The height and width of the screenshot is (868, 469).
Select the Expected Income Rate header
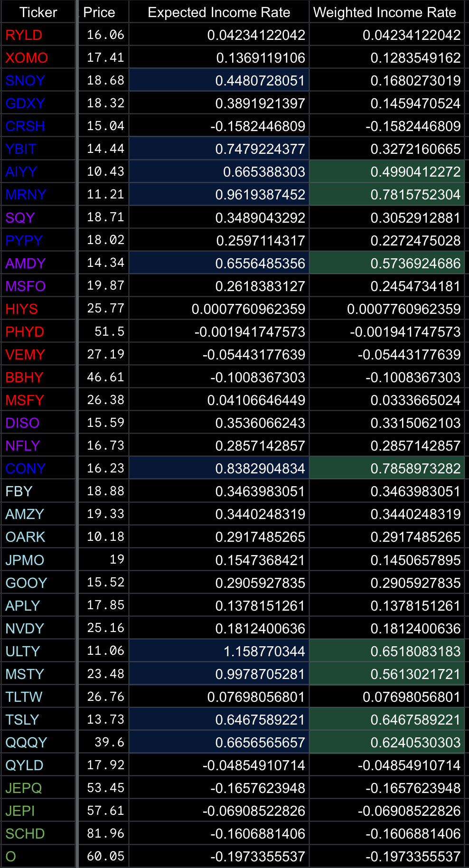coord(219,12)
